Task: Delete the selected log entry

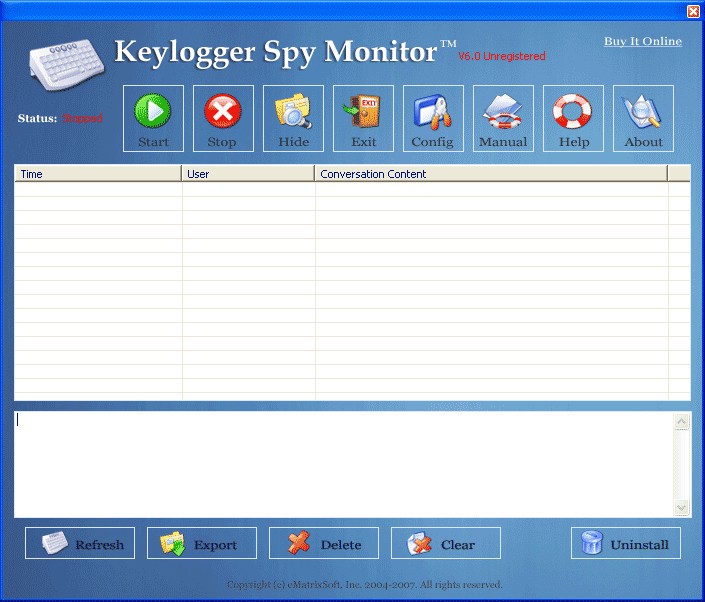Action: click(x=324, y=543)
